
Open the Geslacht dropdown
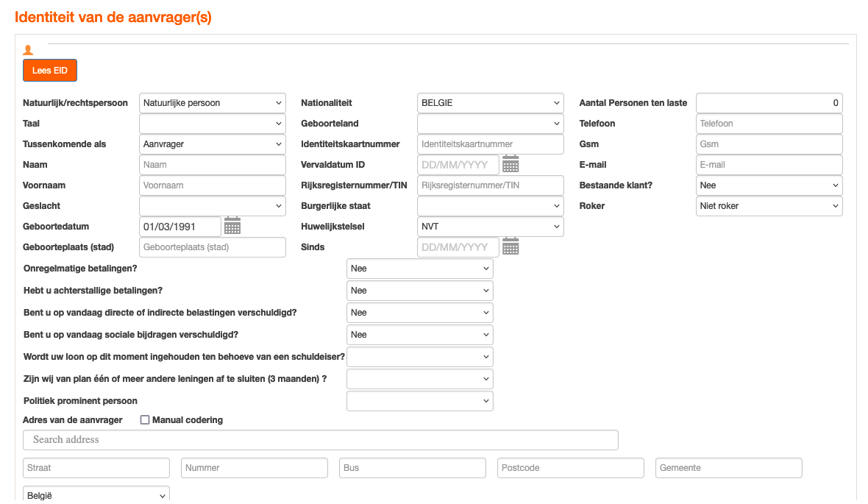(212, 206)
